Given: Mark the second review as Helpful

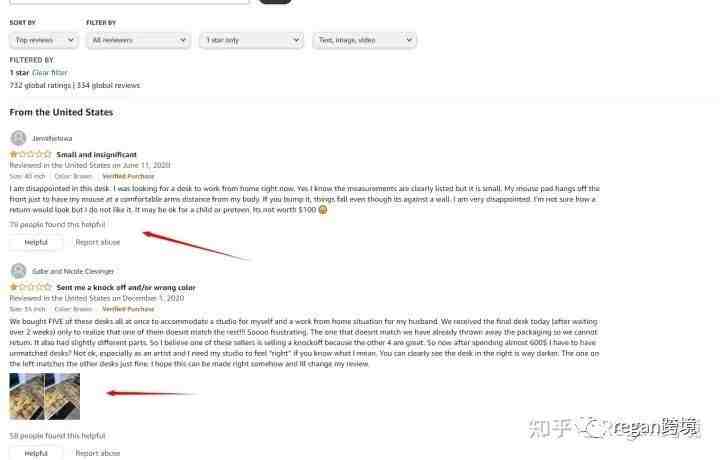Looking at the screenshot, I should 36,453.
